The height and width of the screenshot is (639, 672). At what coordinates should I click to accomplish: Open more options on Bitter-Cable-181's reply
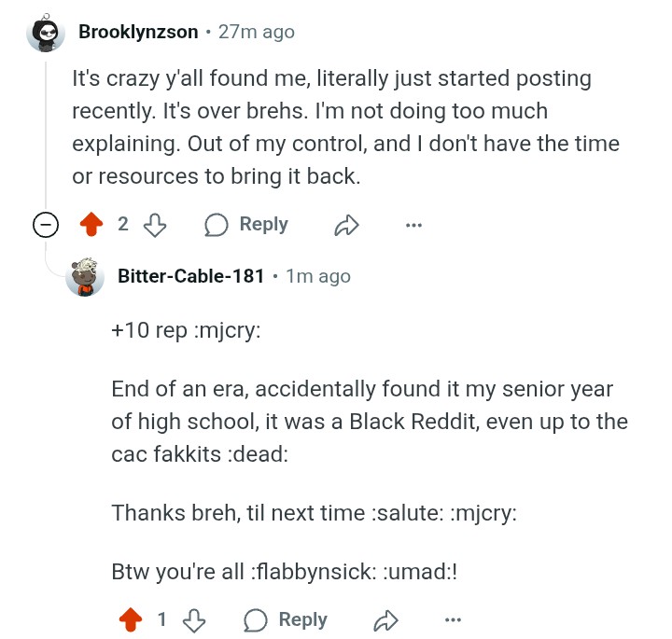tap(453, 619)
